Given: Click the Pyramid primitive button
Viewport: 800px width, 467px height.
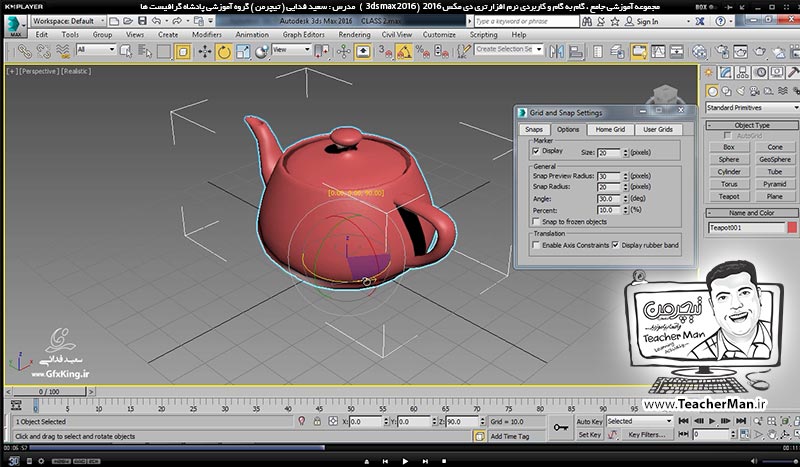Looking at the screenshot, I should 774,184.
